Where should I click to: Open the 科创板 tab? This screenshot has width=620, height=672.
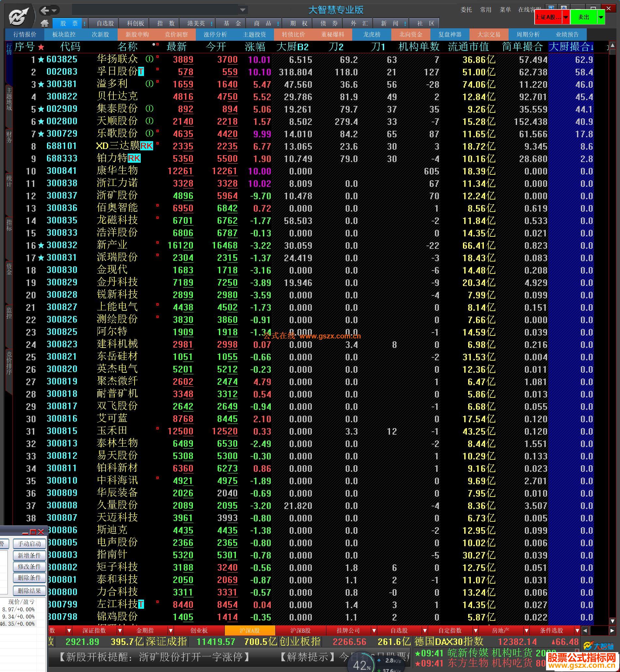136,23
